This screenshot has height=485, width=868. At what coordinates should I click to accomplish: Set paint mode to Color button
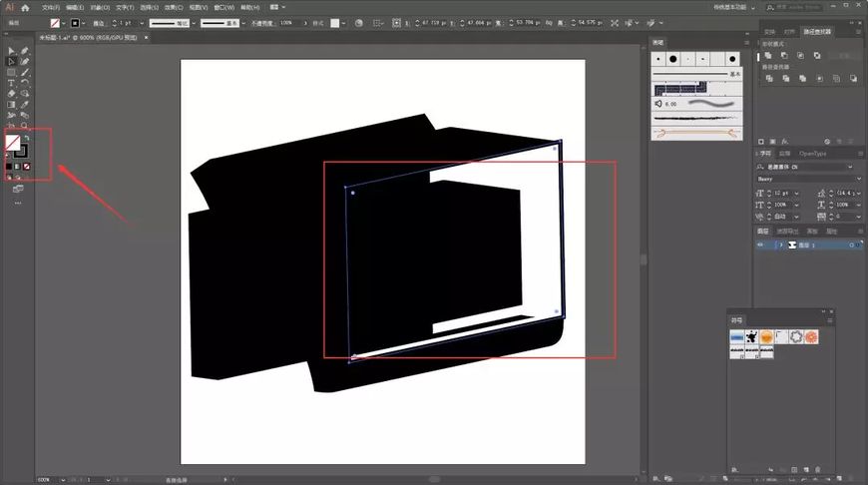pyautogui.click(x=9, y=167)
